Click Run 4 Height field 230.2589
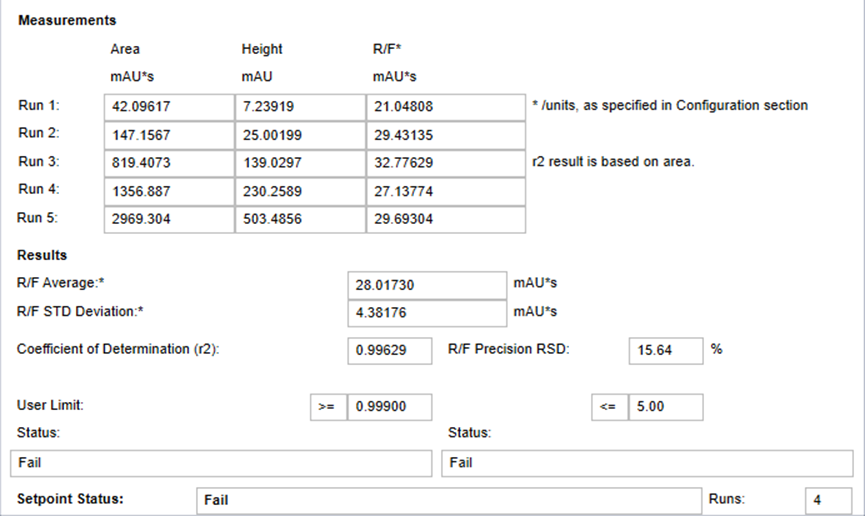Screen dimensions: 865x516 (300, 192)
